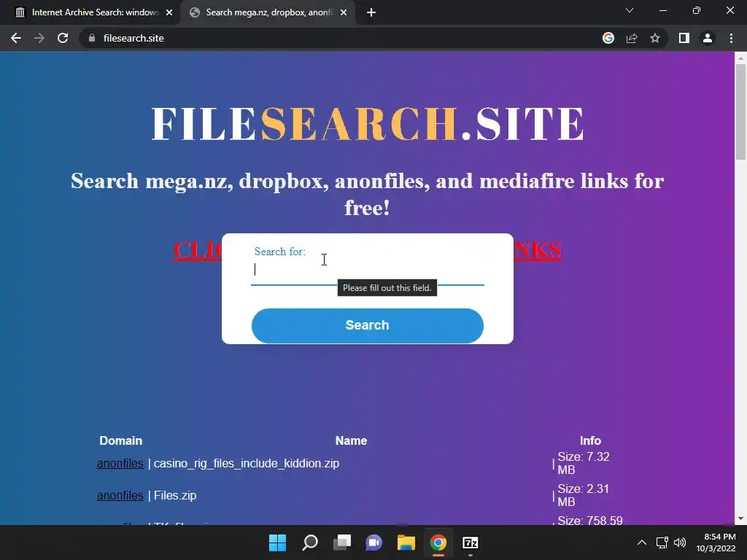Open the Chrome profile menu
The width and height of the screenshot is (747, 560).
click(x=708, y=38)
